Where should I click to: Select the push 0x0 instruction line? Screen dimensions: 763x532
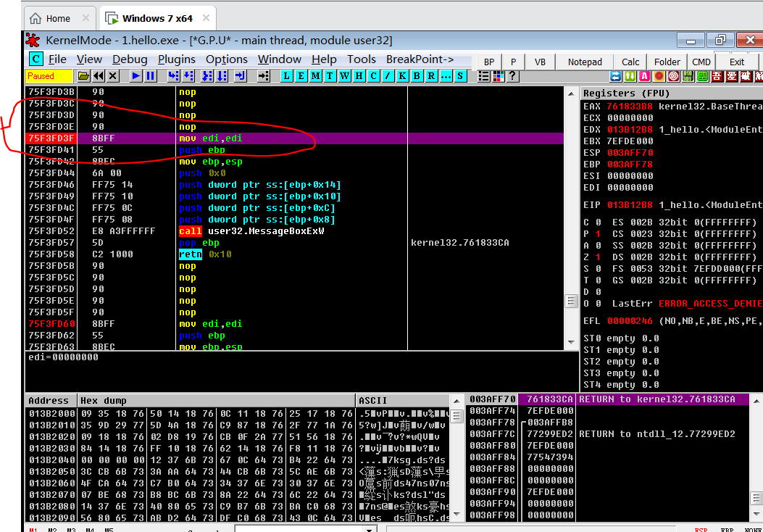(294, 173)
